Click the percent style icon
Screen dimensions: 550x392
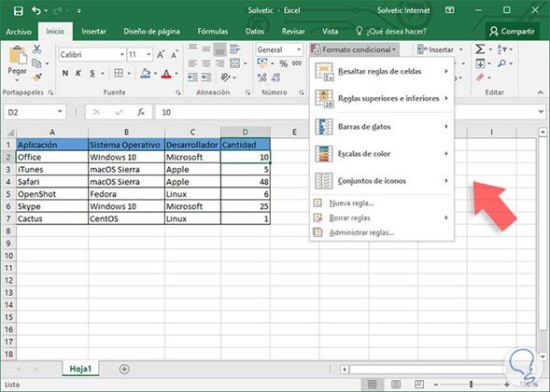[x=284, y=63]
